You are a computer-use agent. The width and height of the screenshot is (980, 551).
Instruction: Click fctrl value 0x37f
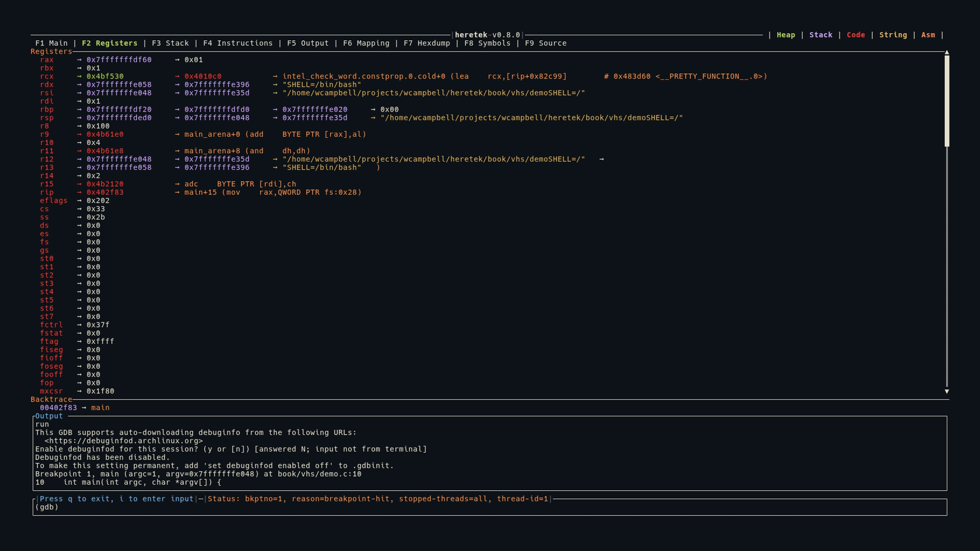click(98, 325)
